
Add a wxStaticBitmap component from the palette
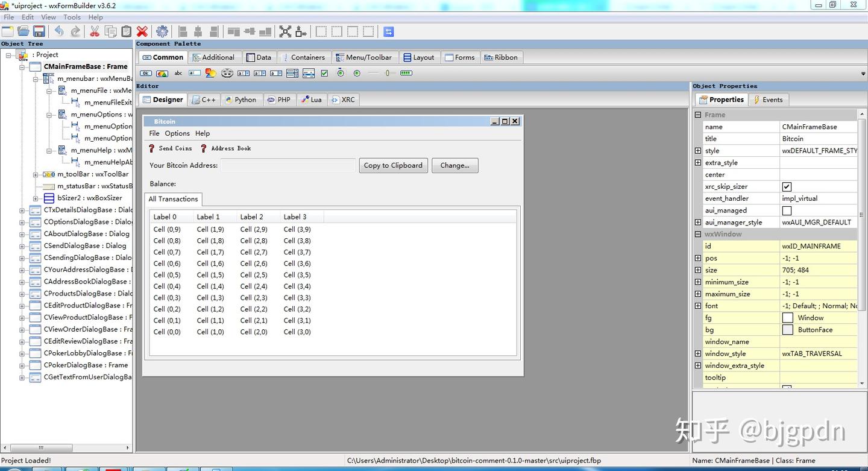coord(211,73)
